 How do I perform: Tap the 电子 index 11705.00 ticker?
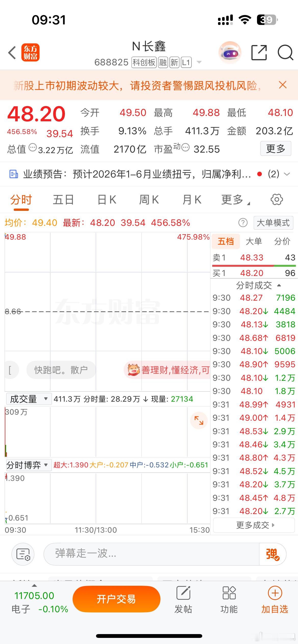pos(40,602)
